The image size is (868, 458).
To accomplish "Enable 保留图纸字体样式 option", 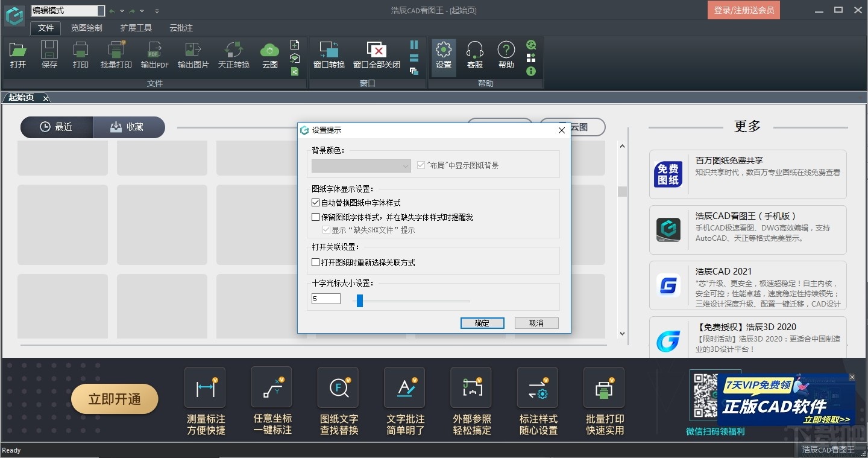I will (x=315, y=217).
